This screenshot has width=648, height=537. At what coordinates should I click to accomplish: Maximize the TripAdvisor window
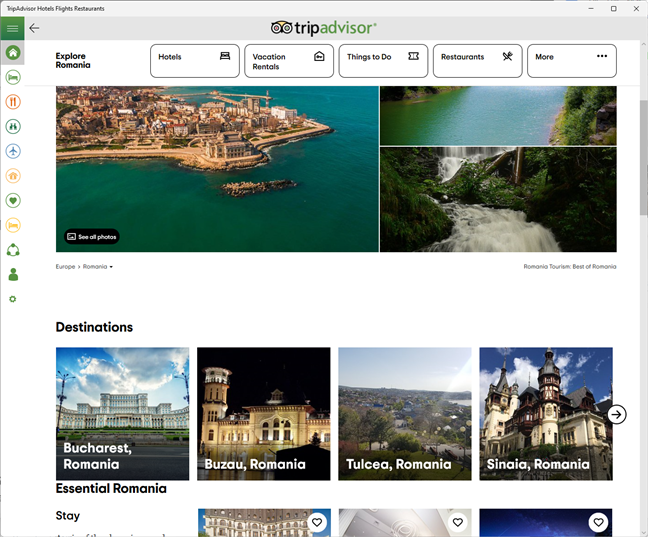click(x=614, y=8)
